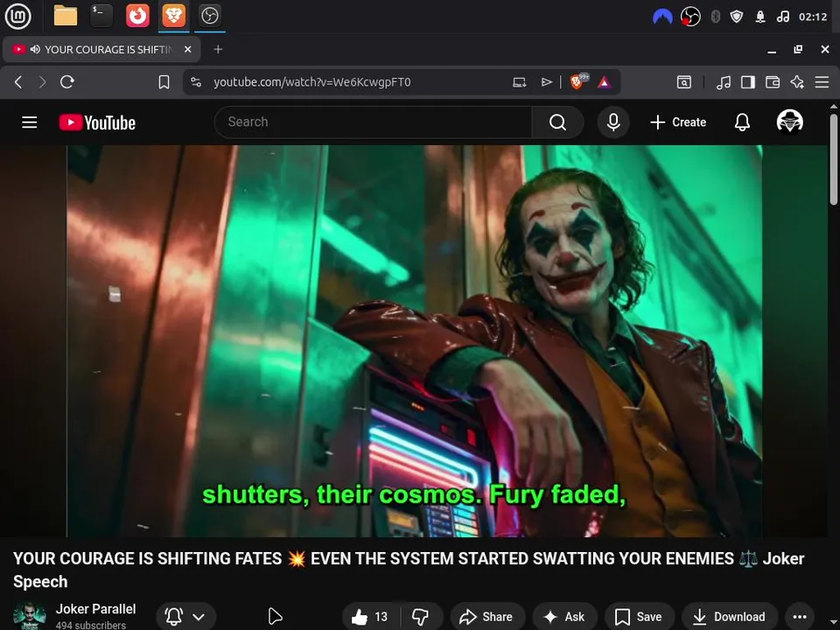Toggle the subscription notification bell

point(173,617)
